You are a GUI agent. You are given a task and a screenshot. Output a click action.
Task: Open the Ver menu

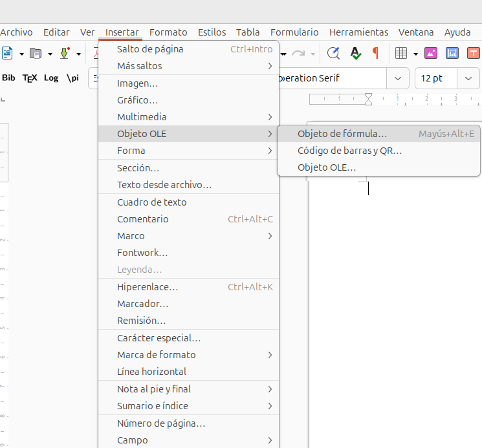(x=87, y=32)
